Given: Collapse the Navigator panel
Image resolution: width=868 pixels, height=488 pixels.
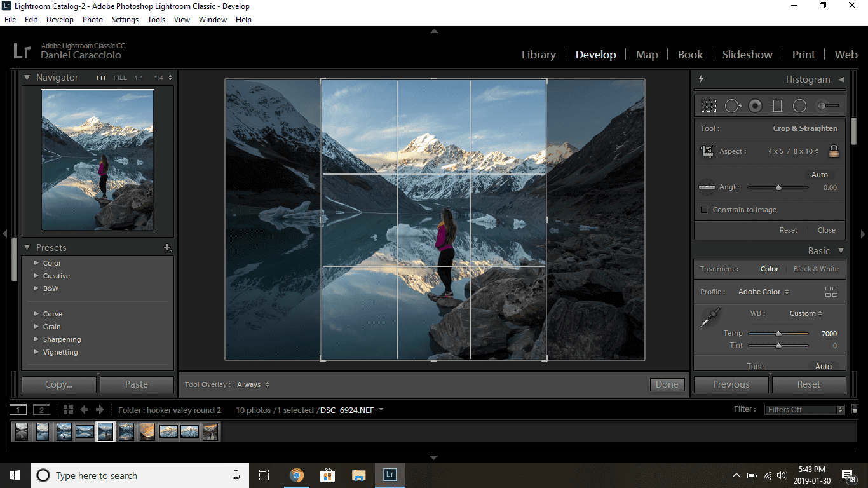Looking at the screenshot, I should click(27, 77).
